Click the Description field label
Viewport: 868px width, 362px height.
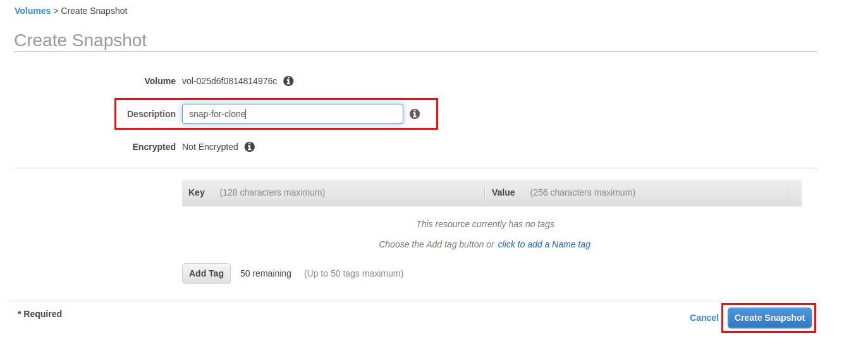151,114
